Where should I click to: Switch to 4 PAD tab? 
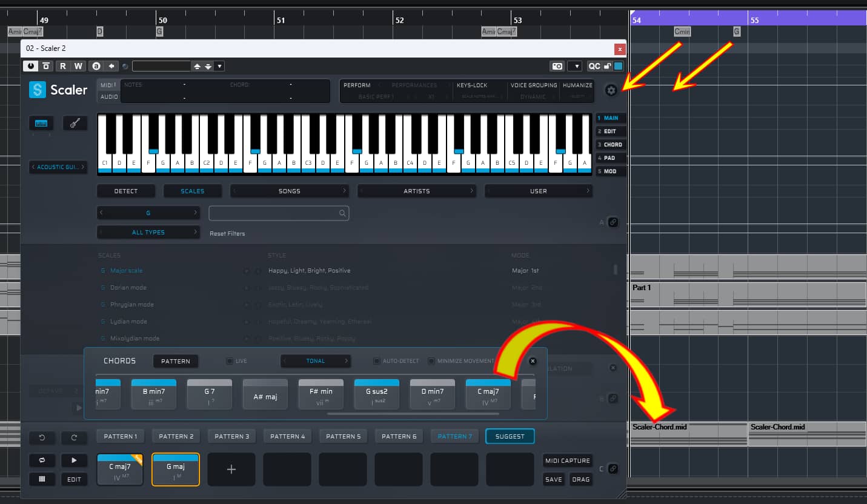pyautogui.click(x=611, y=158)
